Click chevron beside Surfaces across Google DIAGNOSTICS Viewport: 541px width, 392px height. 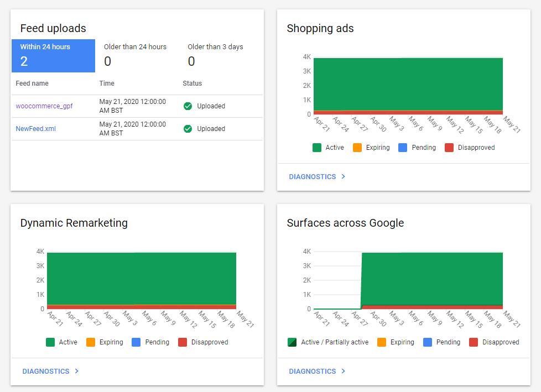tap(344, 372)
